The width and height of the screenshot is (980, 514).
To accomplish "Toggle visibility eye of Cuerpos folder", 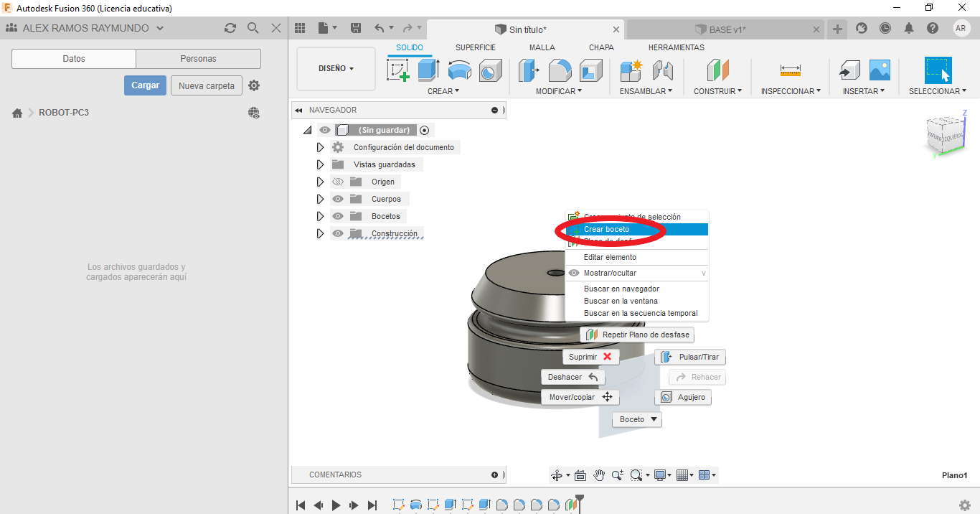I will pos(338,199).
